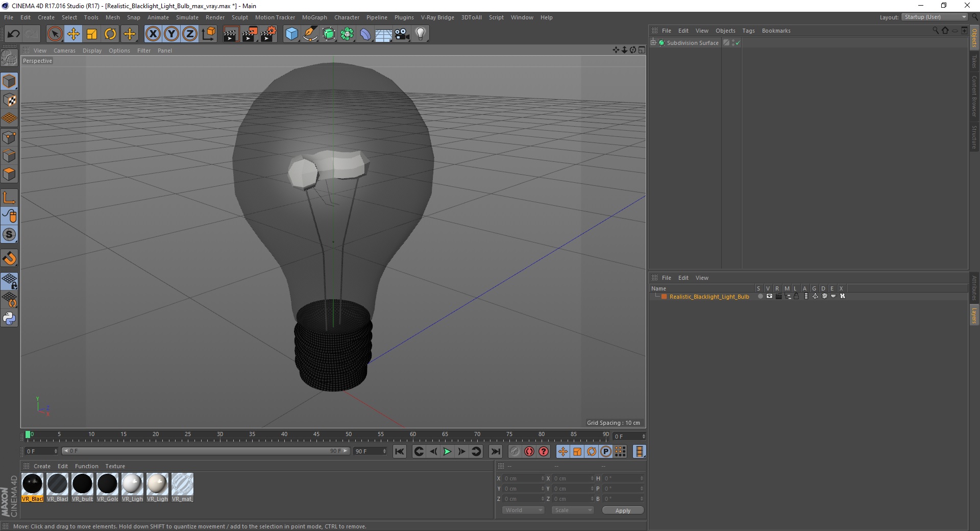Select the Rotate tool in top toolbar
The height and width of the screenshot is (531, 980).
(110, 34)
